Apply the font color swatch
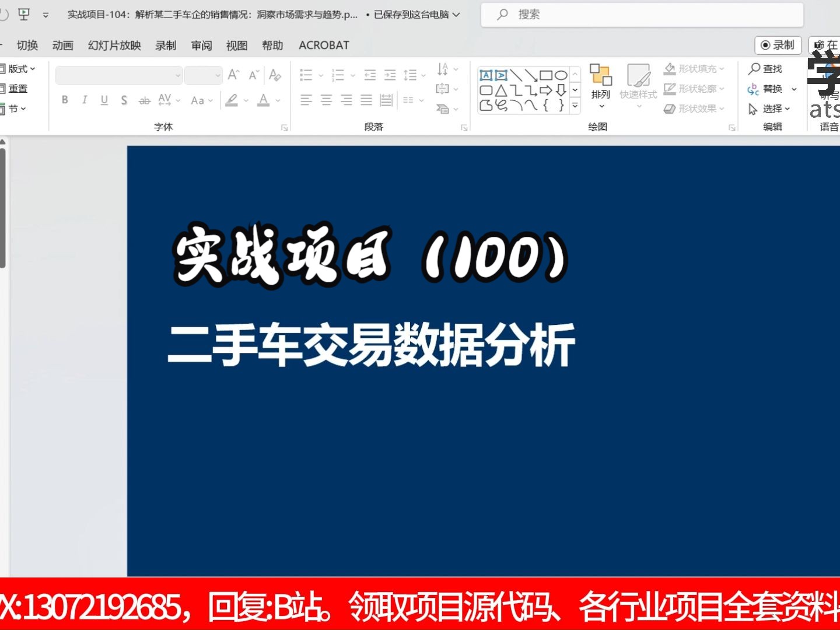Image resolution: width=840 pixels, height=630 pixels. pos(264,100)
